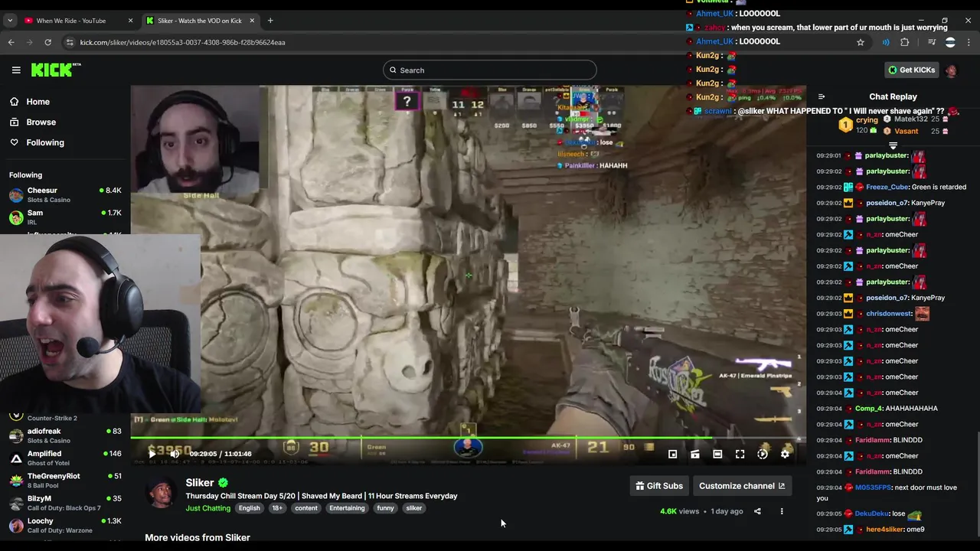
Task: Open more options beside the share icon
Action: [782, 511]
